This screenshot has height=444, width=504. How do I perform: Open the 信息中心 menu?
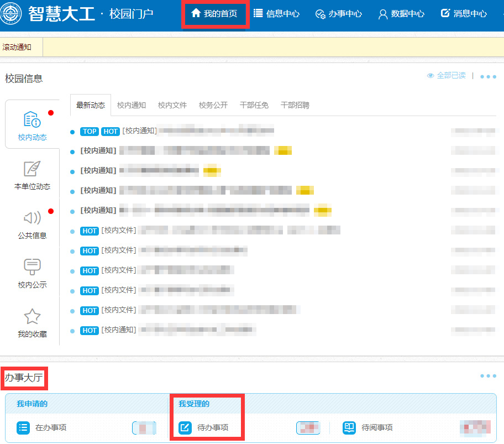(276, 14)
